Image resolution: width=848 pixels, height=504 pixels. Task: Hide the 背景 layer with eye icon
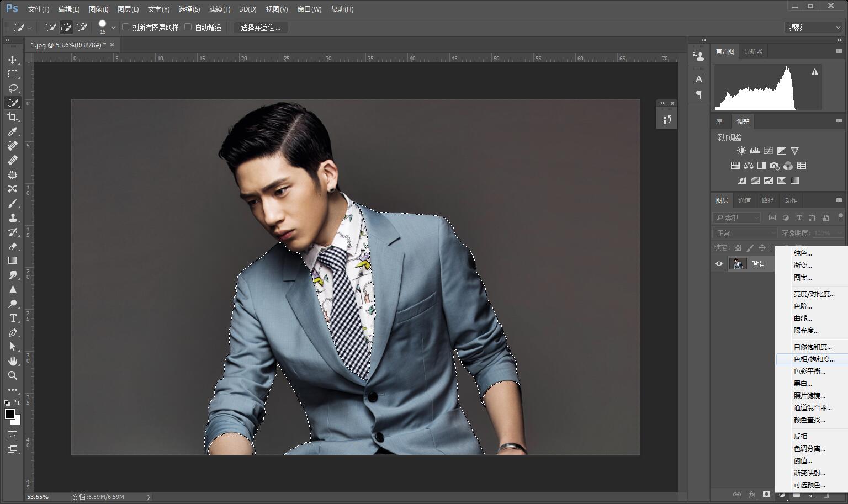(719, 264)
